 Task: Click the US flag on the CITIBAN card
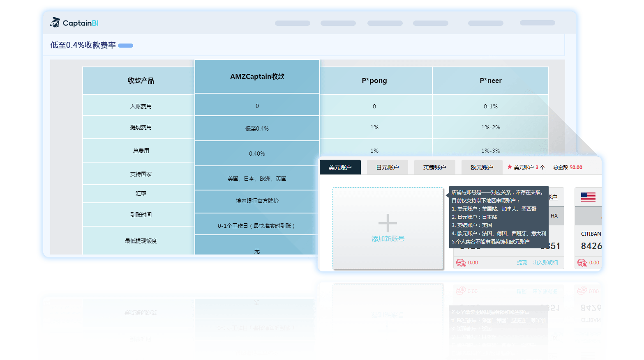tap(588, 197)
